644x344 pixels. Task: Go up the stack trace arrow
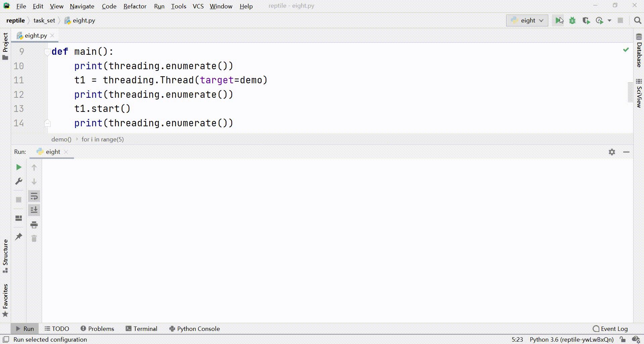34,167
